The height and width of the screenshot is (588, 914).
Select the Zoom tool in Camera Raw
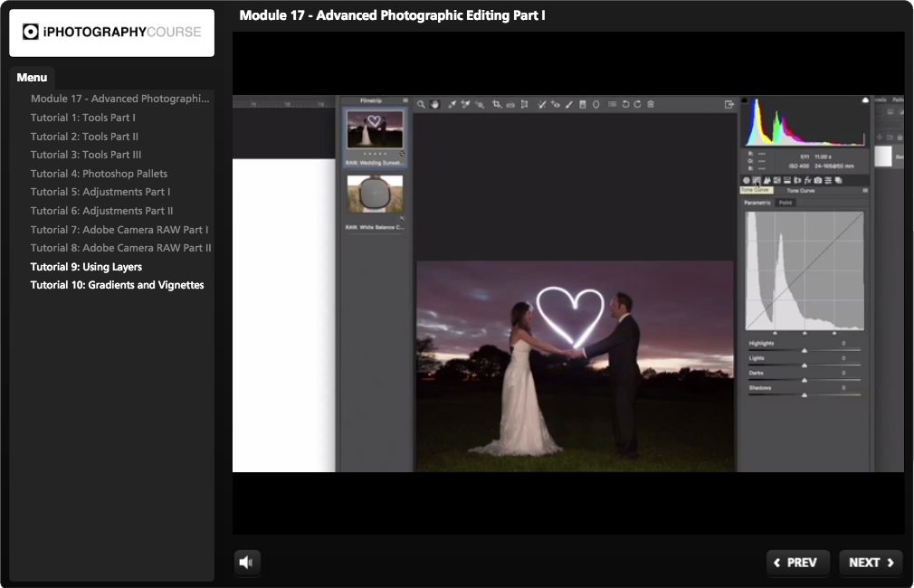[421, 104]
